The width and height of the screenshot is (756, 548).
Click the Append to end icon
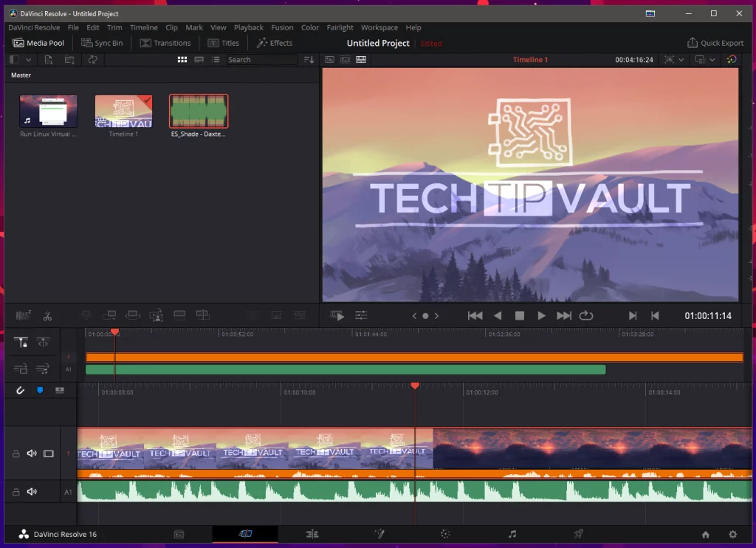click(x=109, y=315)
